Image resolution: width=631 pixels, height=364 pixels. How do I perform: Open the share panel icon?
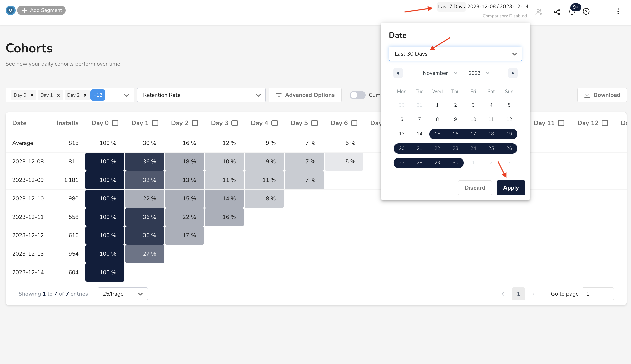click(557, 12)
